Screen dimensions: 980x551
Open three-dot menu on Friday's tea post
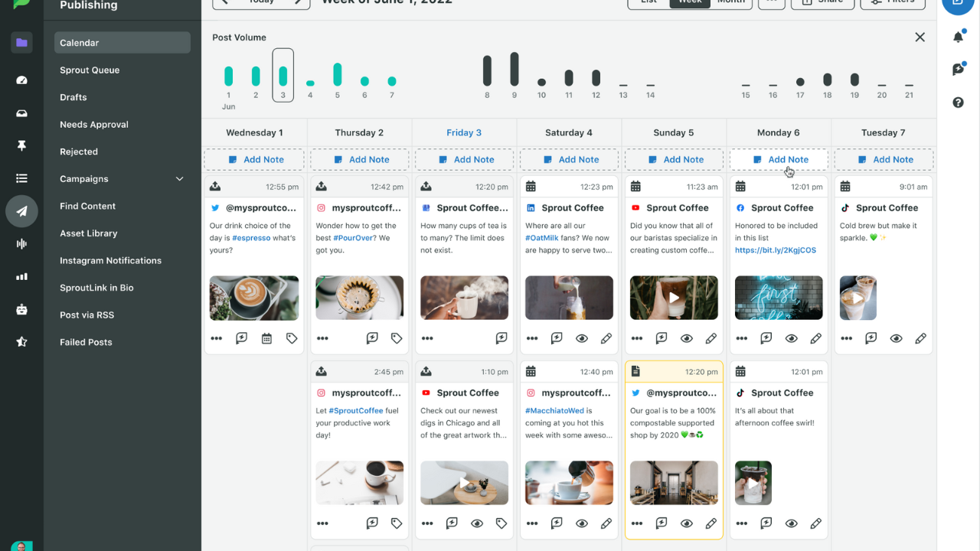(427, 338)
